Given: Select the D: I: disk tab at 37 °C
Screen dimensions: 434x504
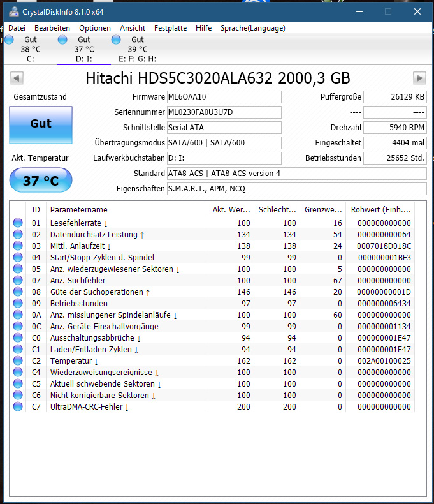Looking at the screenshot, I should [84, 49].
